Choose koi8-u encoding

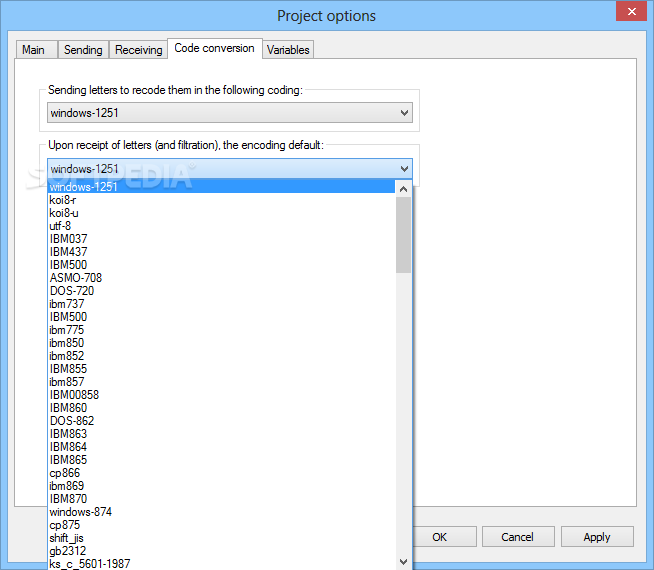[x=221, y=213]
